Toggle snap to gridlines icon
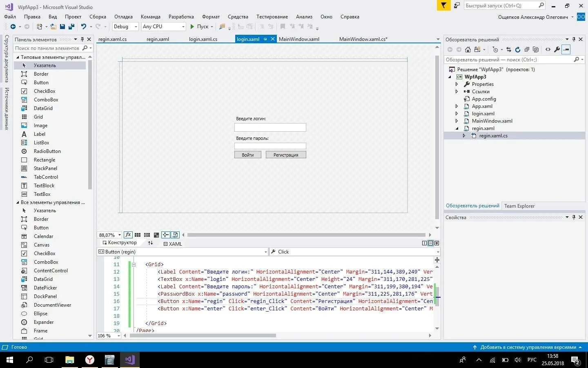 coord(147,235)
